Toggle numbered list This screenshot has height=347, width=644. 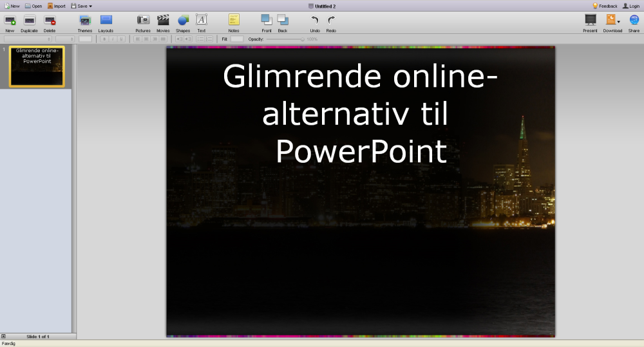click(x=209, y=39)
